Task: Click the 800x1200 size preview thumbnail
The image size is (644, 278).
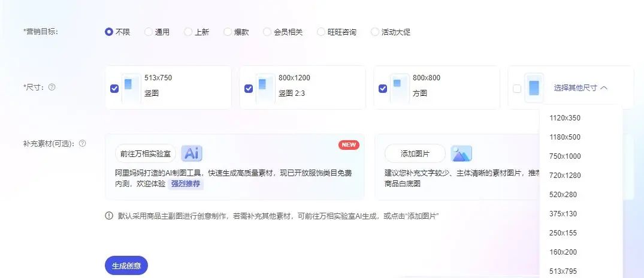Action: click(x=265, y=87)
